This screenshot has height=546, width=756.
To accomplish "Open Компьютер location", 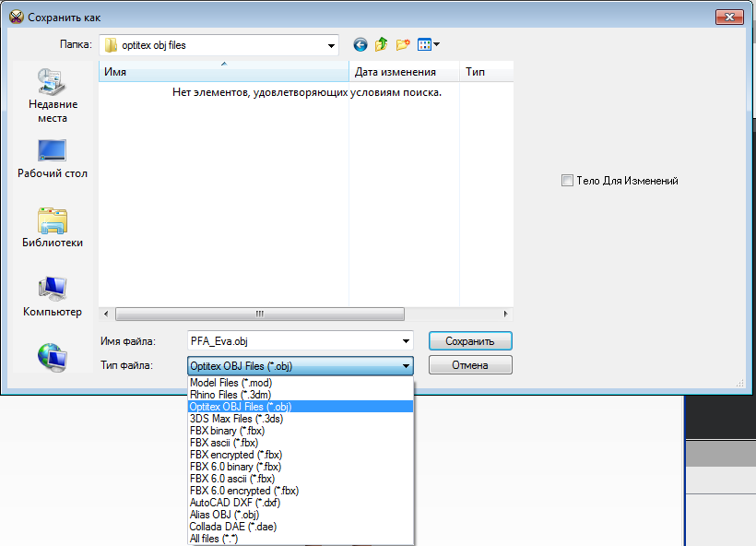I will click(x=53, y=297).
